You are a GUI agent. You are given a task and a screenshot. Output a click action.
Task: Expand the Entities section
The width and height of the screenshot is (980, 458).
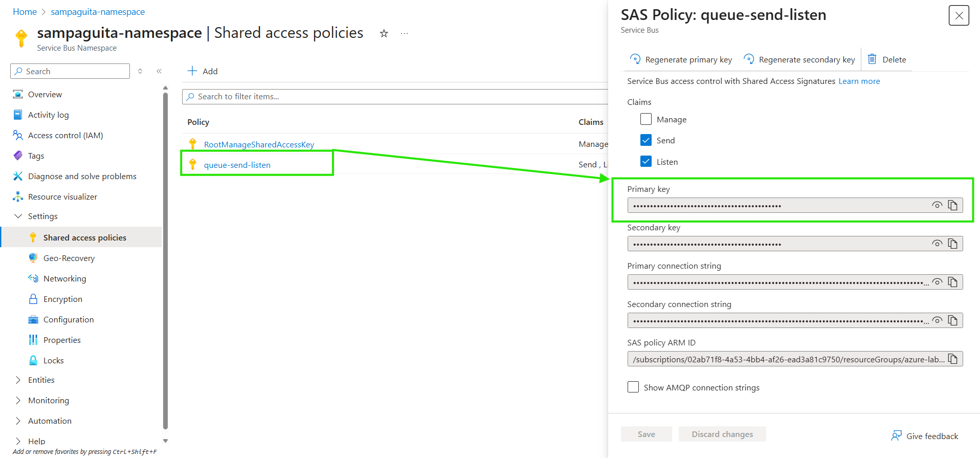18,380
